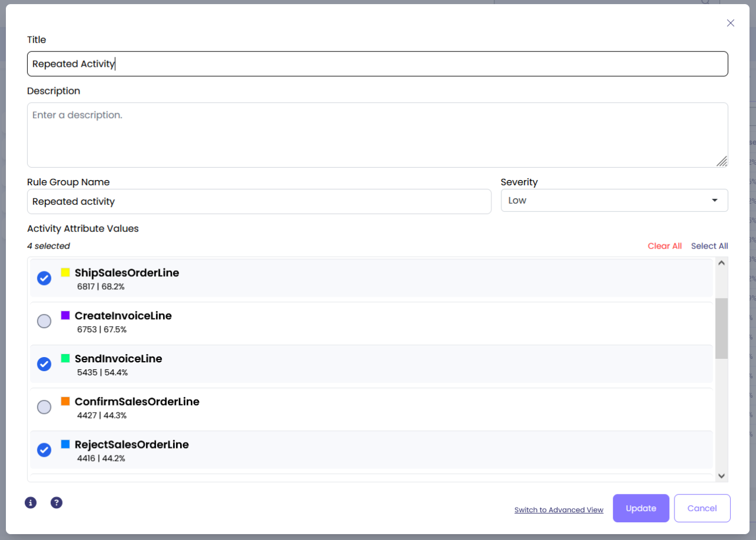Image resolution: width=756 pixels, height=540 pixels.
Task: Click the Select All link
Action: coord(709,246)
